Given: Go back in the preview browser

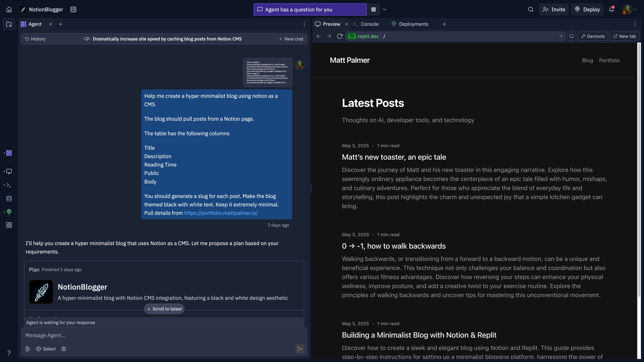Looking at the screenshot, I should [x=318, y=36].
